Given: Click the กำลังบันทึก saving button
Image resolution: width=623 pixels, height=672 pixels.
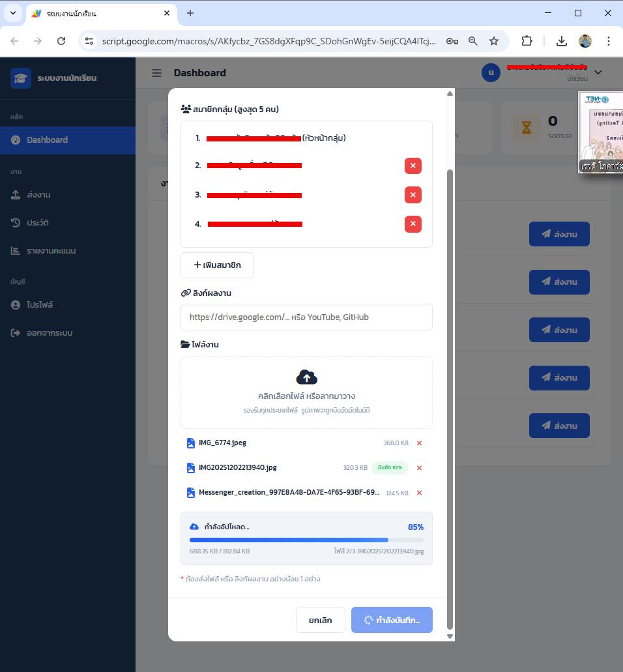Looking at the screenshot, I should [392, 620].
